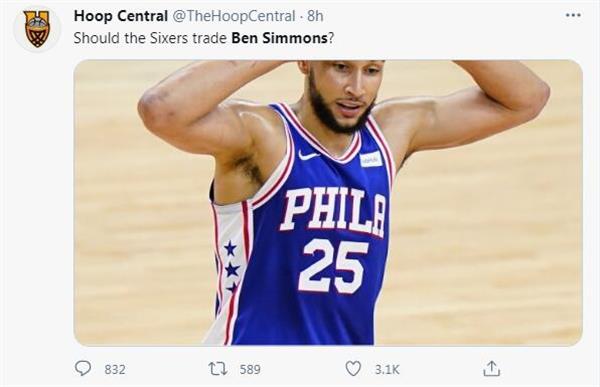
Task: Click the bold Ben Simmons text
Action: [x=279, y=38]
